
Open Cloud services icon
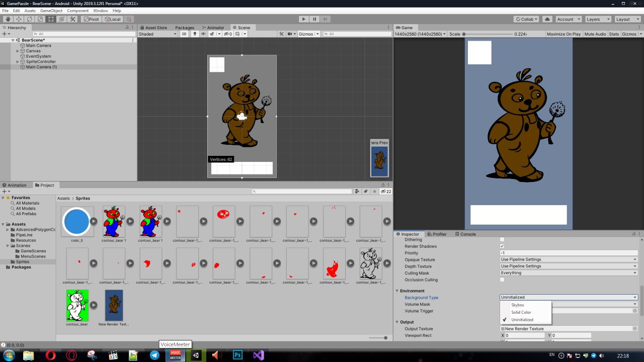pos(547,19)
